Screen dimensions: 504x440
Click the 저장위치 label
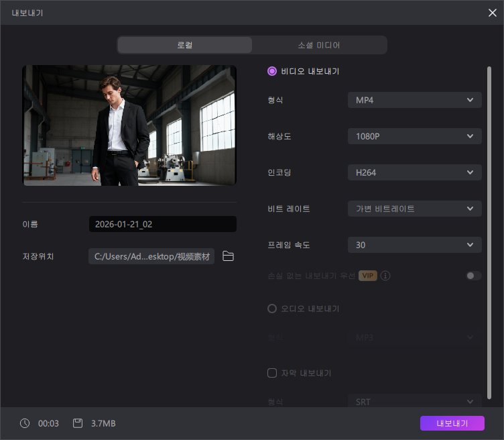coord(38,256)
